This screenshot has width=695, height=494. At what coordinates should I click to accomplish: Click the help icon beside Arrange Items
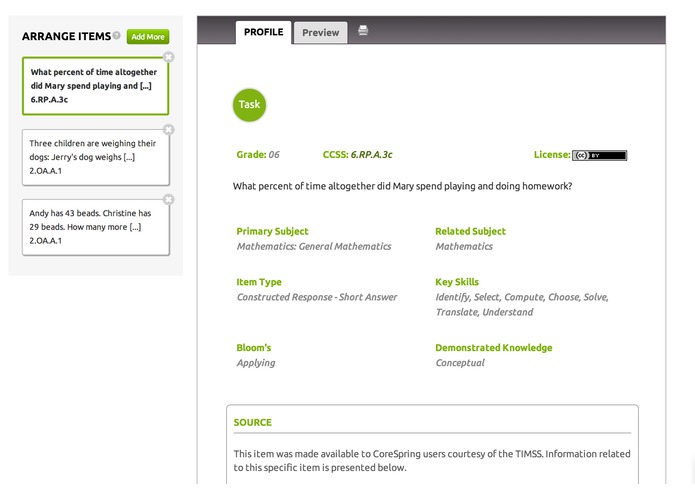(116, 35)
